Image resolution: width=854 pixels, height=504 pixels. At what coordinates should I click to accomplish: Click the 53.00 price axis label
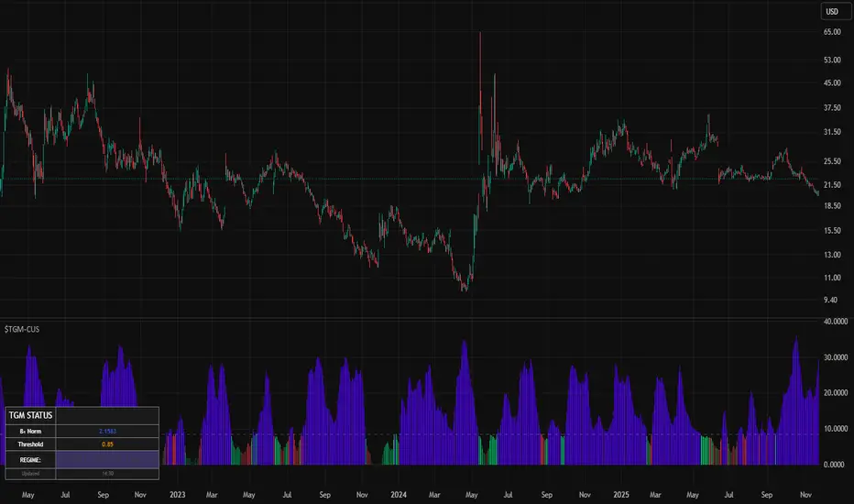point(832,60)
